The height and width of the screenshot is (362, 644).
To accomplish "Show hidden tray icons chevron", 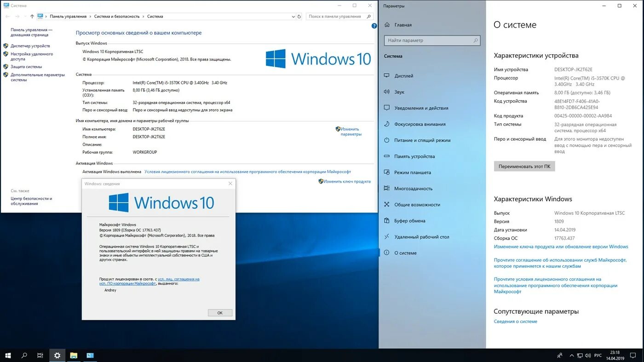I will [571, 356].
